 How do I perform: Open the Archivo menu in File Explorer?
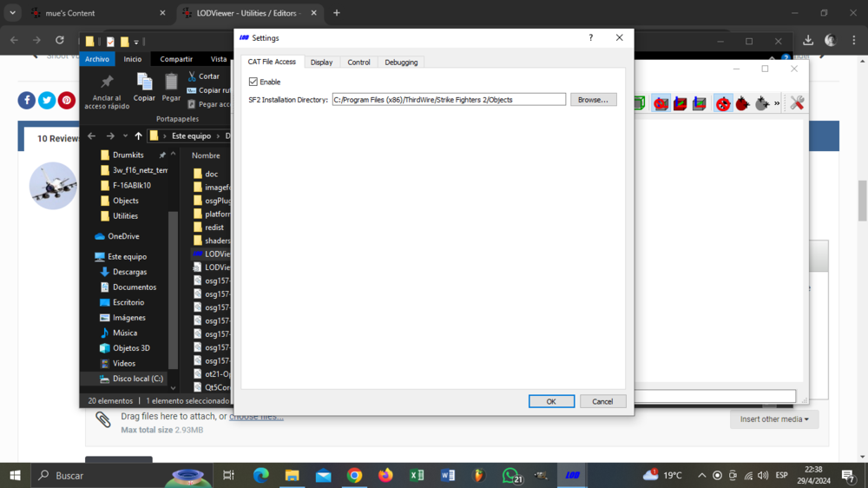(97, 59)
